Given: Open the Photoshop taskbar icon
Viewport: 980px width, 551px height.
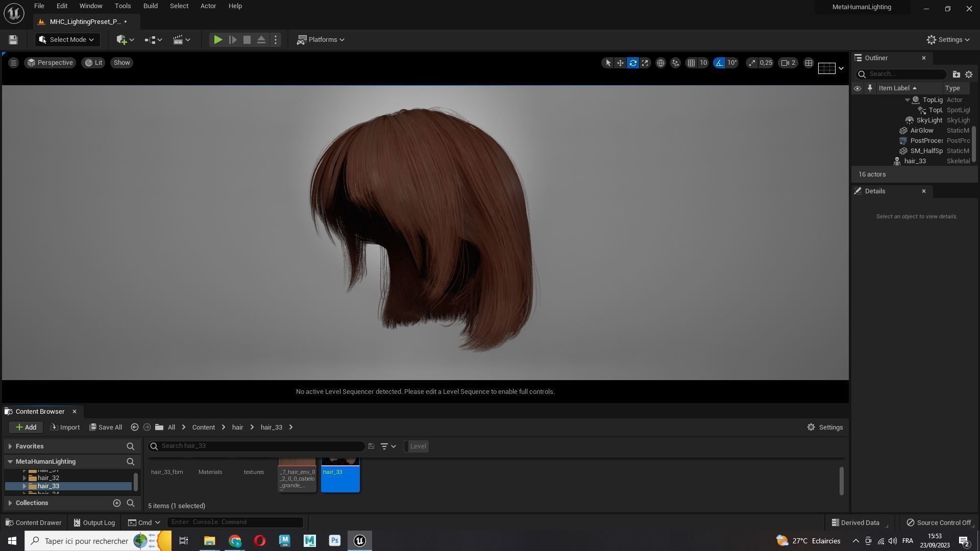Looking at the screenshot, I should (x=335, y=541).
